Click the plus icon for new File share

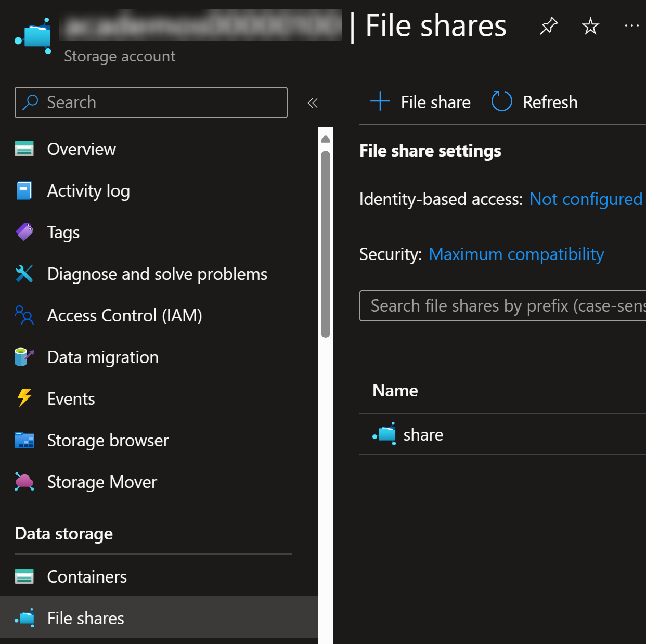pyautogui.click(x=380, y=101)
